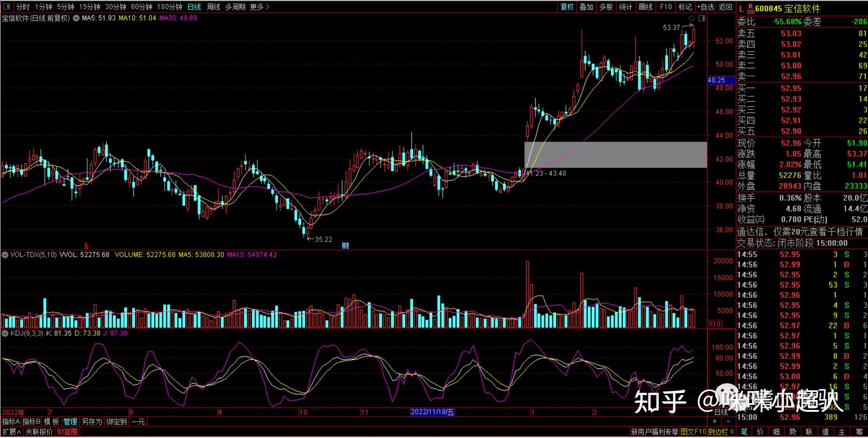Toggle the side panel icon near chart top-right

702,18
